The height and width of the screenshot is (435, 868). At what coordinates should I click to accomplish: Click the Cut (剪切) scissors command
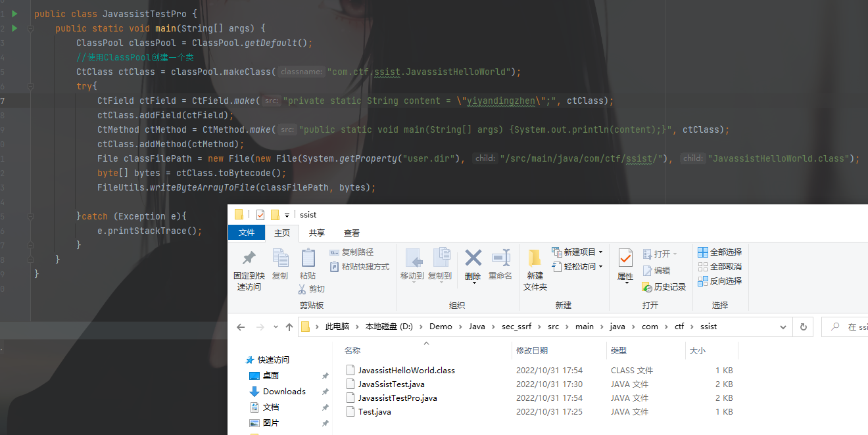(311, 289)
